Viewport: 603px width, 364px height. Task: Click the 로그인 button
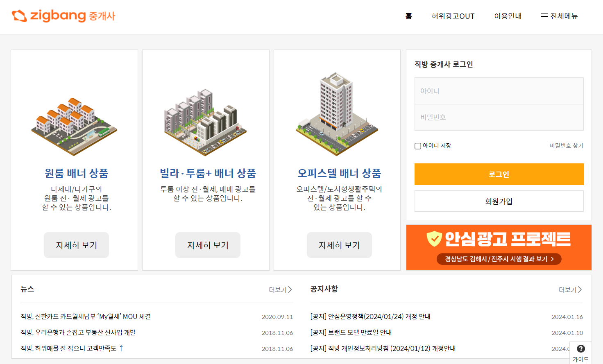[x=499, y=174]
